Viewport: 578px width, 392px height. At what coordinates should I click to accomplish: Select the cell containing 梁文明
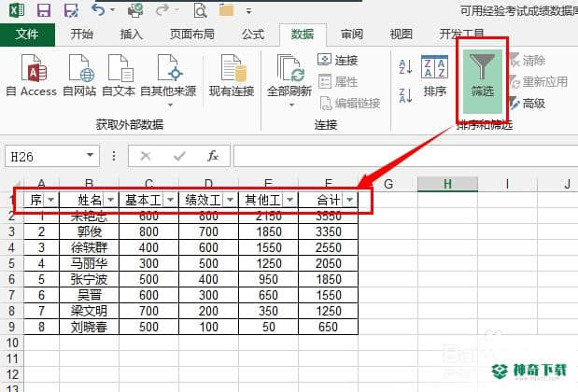[x=90, y=311]
